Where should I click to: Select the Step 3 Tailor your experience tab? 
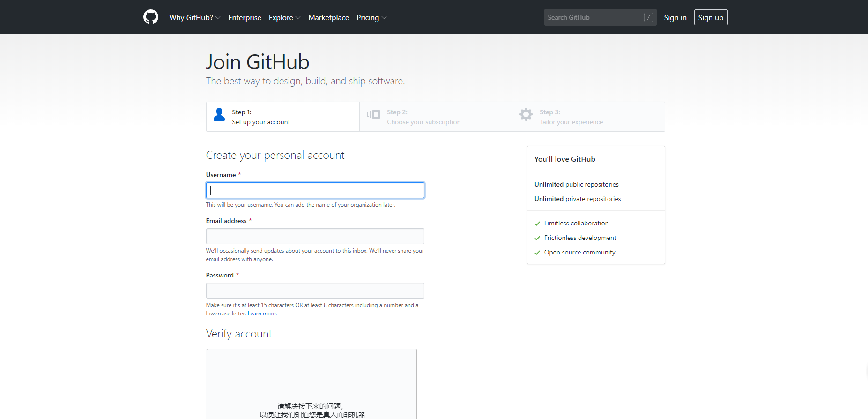(588, 117)
